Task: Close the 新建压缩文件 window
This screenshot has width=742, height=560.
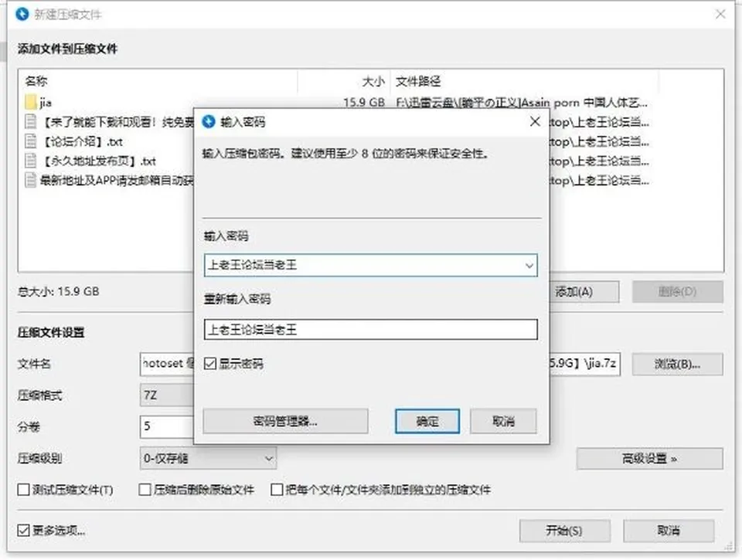Action: coord(720,14)
